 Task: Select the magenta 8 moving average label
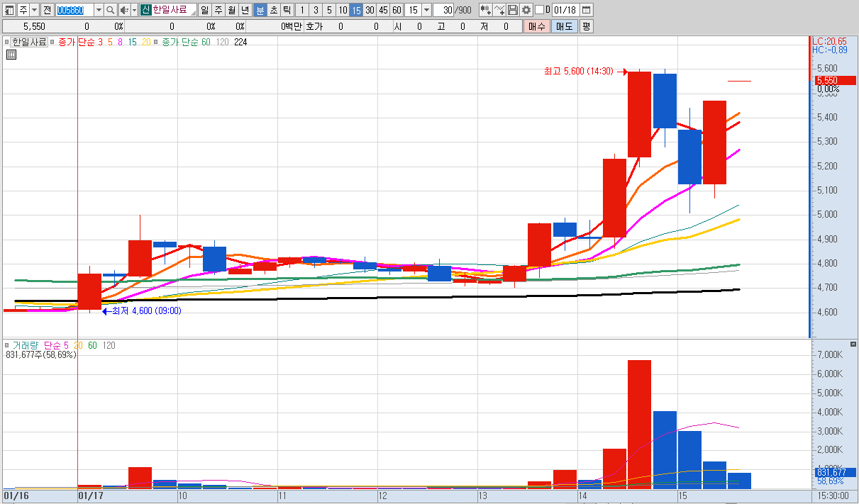(x=120, y=42)
